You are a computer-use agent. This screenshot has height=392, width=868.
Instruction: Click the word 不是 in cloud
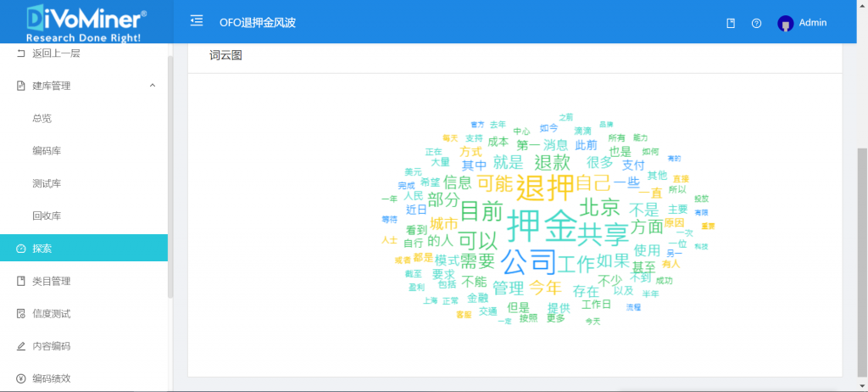[x=644, y=210]
